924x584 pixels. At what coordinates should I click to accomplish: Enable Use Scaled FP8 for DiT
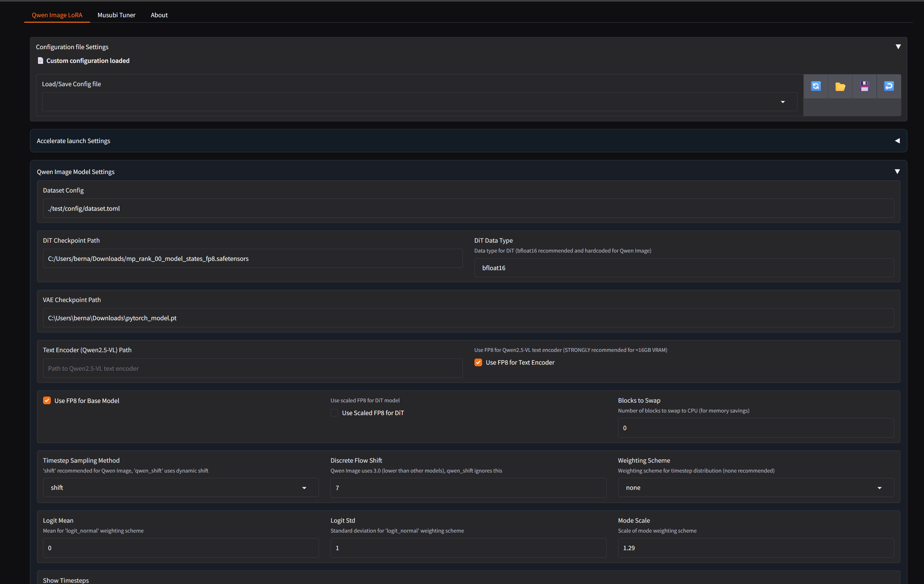coord(334,413)
